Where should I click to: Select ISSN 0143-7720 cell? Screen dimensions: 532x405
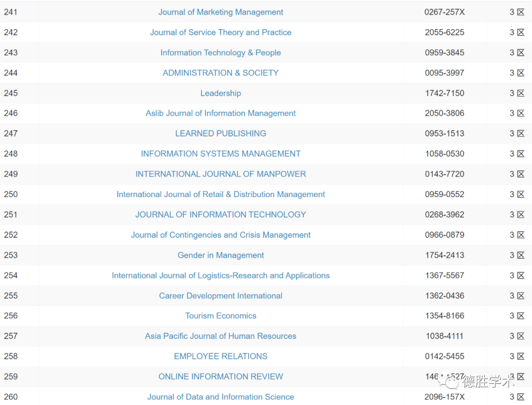(444, 174)
